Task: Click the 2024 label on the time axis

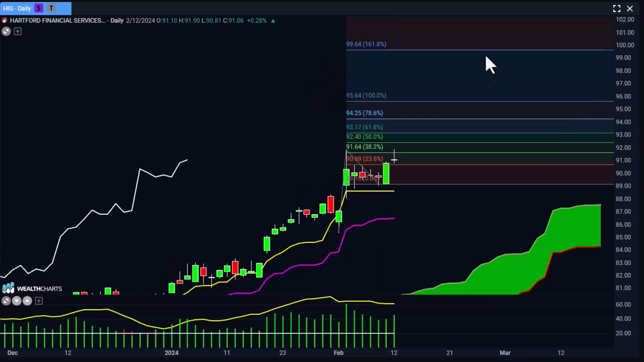Action: point(171,353)
